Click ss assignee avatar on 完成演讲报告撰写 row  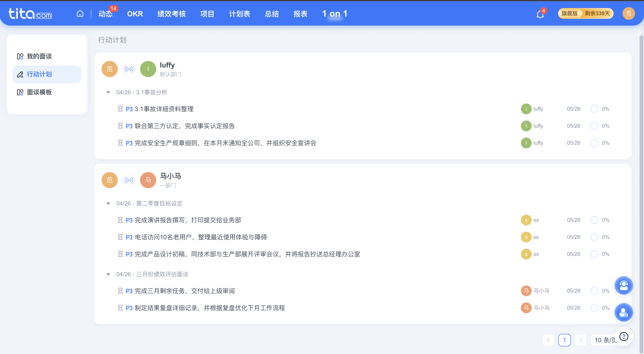[526, 220]
